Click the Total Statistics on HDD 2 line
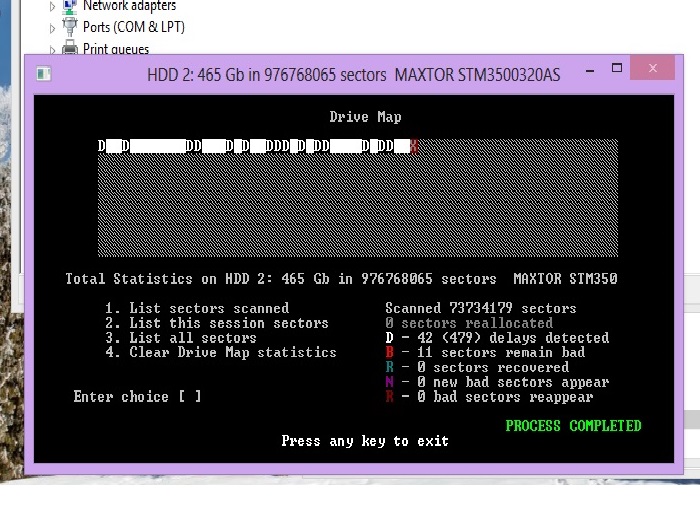This screenshot has height=518, width=700. coord(341,279)
